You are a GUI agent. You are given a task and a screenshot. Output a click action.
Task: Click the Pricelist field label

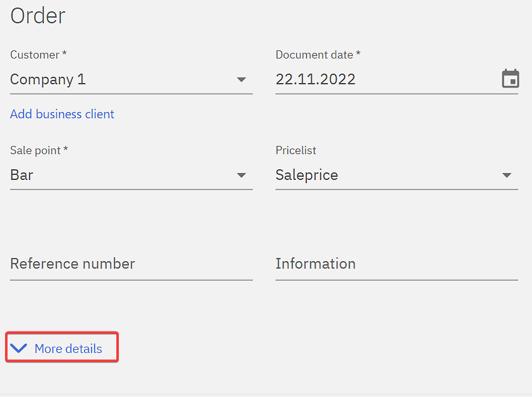296,150
